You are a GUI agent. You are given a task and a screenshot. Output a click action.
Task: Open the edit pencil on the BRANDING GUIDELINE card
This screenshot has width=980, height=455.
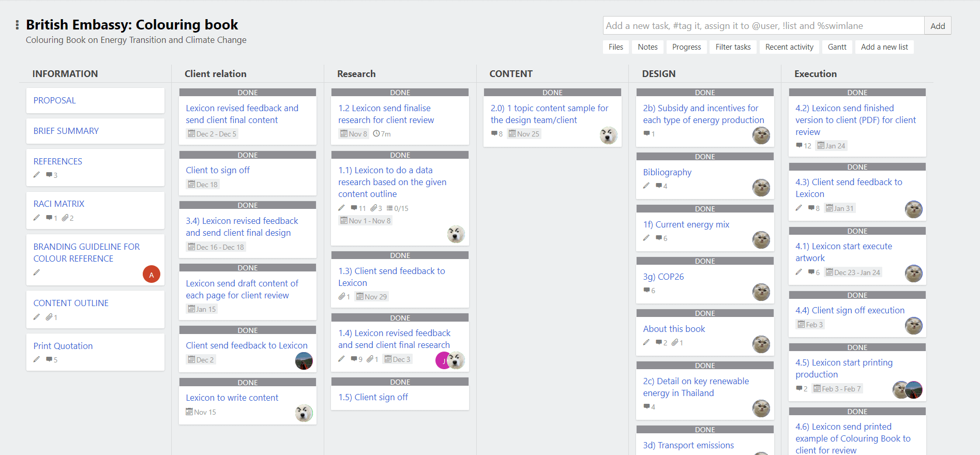36,272
